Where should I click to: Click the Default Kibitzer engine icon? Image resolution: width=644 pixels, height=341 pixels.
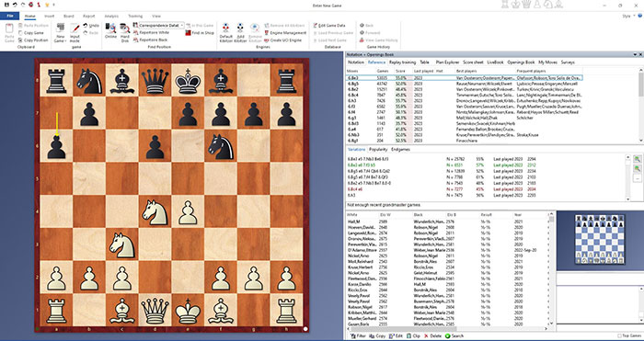226,28
